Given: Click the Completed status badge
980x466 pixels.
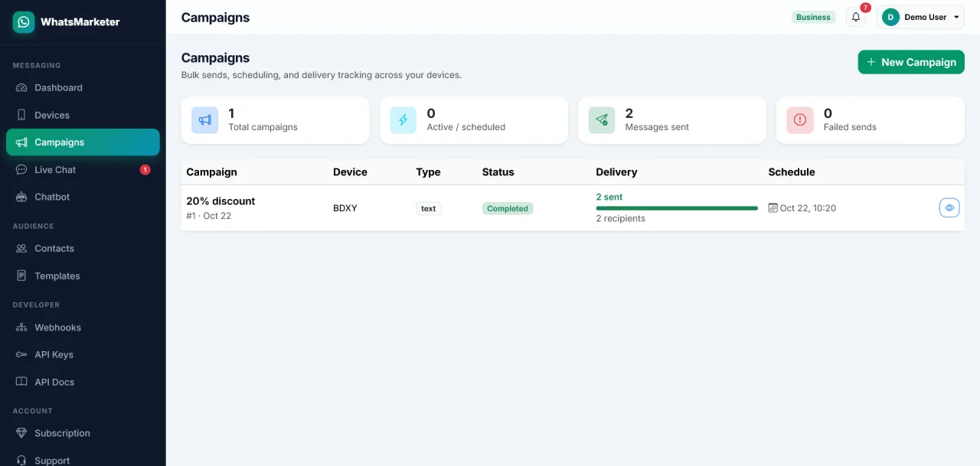Looking at the screenshot, I should pos(508,208).
